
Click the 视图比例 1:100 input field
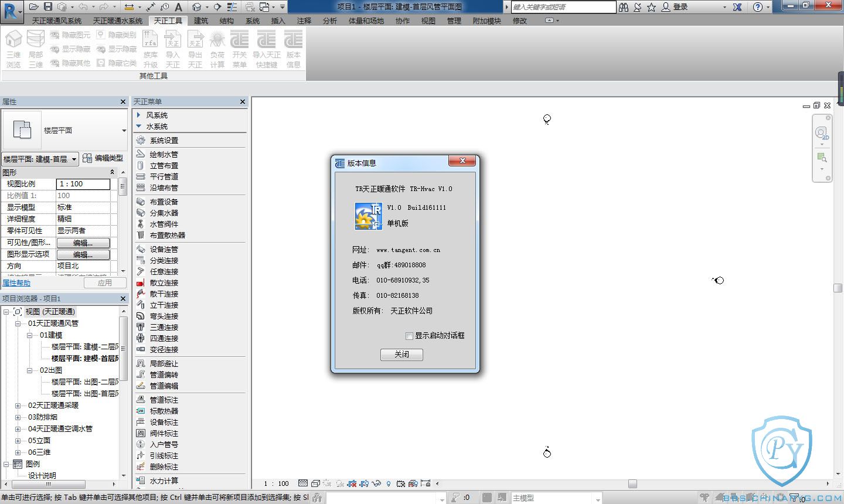[83, 184]
